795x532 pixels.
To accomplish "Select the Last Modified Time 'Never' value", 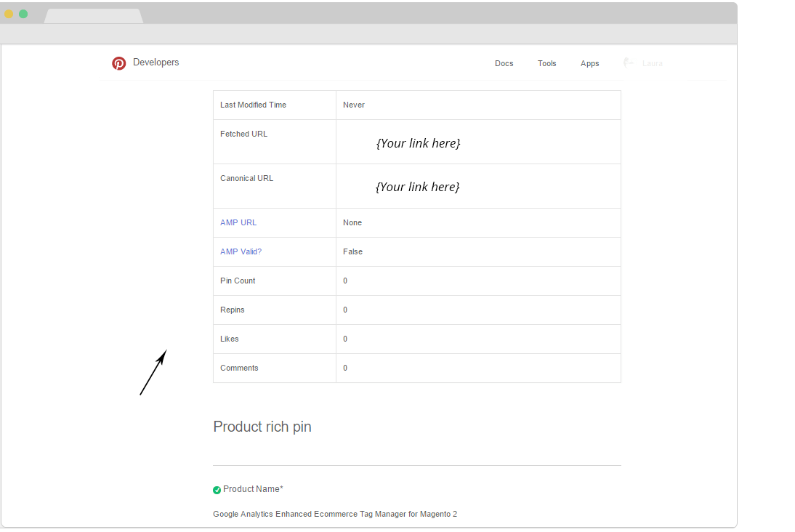I will 354,105.
